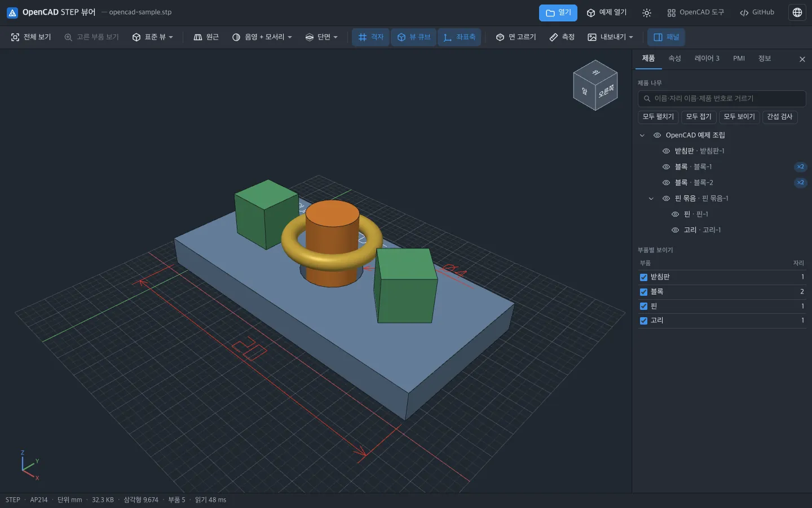812x508 pixels.
Task: Open the 단면 section dropdown
Action: pyautogui.click(x=321, y=37)
